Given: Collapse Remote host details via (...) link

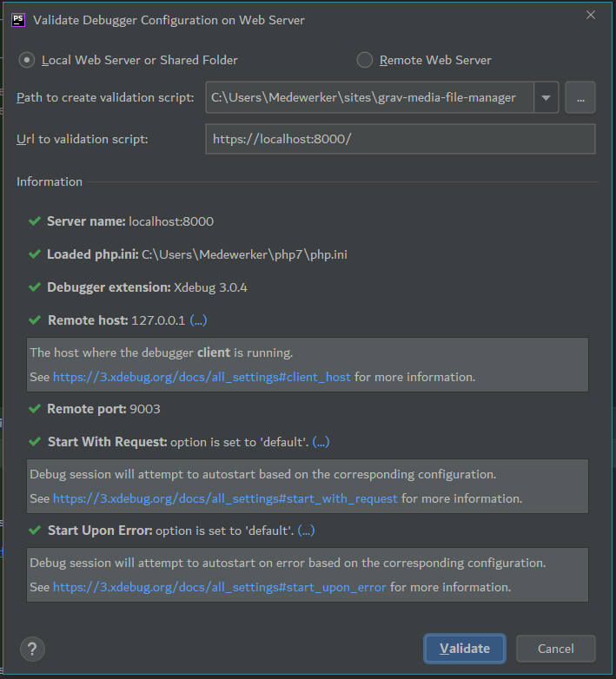Looking at the screenshot, I should (x=198, y=320).
